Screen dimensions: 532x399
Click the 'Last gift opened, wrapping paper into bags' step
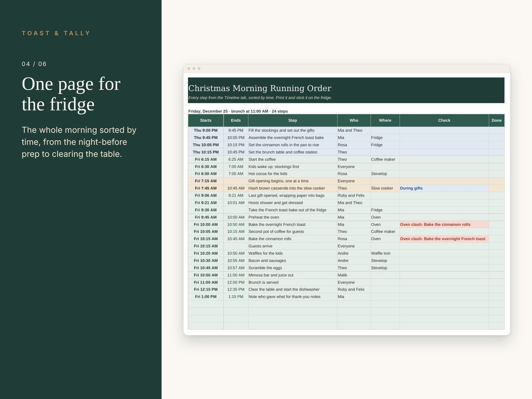pyautogui.click(x=293, y=195)
